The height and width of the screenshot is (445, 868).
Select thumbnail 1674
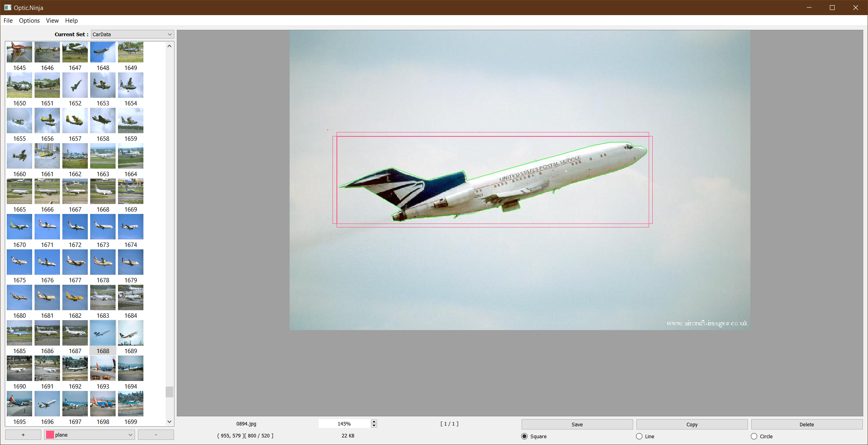click(131, 227)
